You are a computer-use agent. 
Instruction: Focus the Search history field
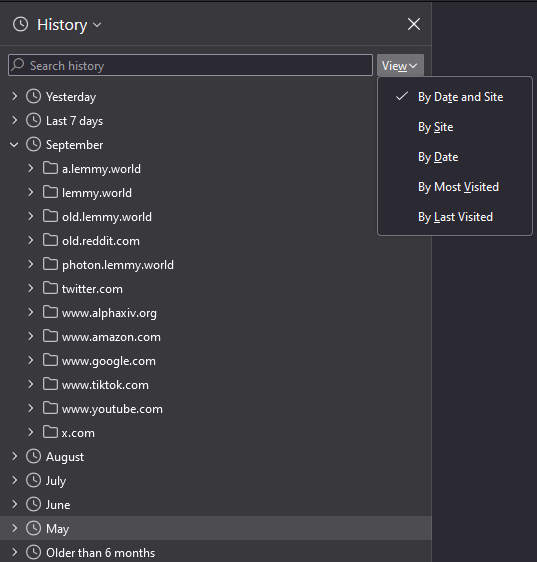(x=190, y=65)
